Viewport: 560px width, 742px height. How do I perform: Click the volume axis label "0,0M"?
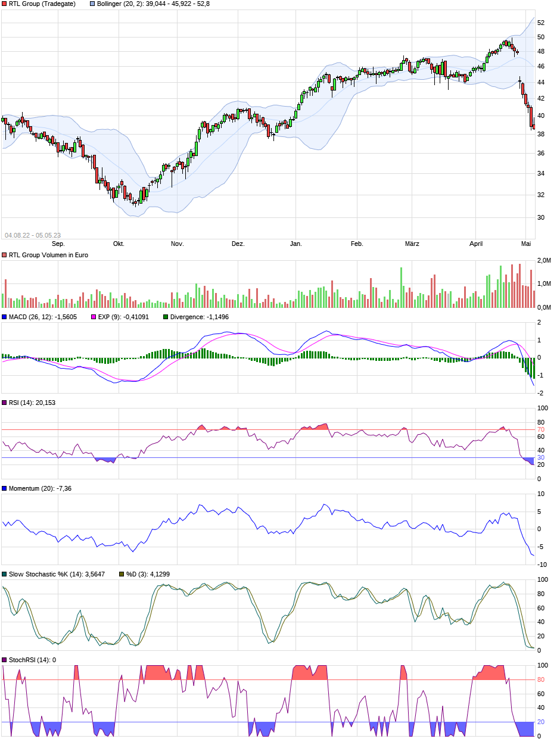544,307
